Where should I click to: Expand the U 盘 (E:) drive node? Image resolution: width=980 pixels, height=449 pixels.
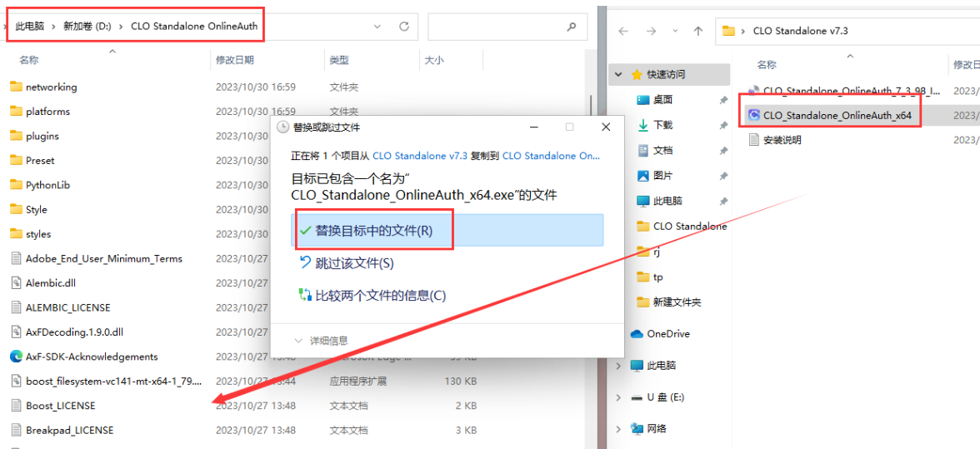click(x=618, y=397)
